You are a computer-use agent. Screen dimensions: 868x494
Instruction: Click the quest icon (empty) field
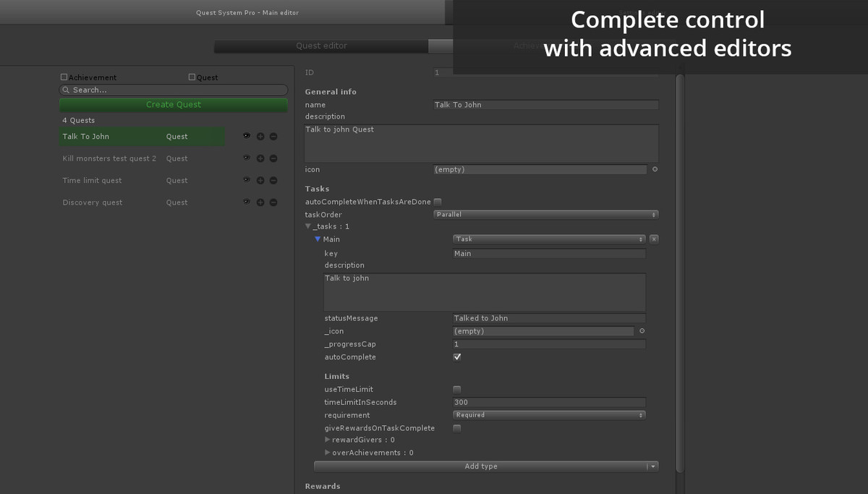540,169
